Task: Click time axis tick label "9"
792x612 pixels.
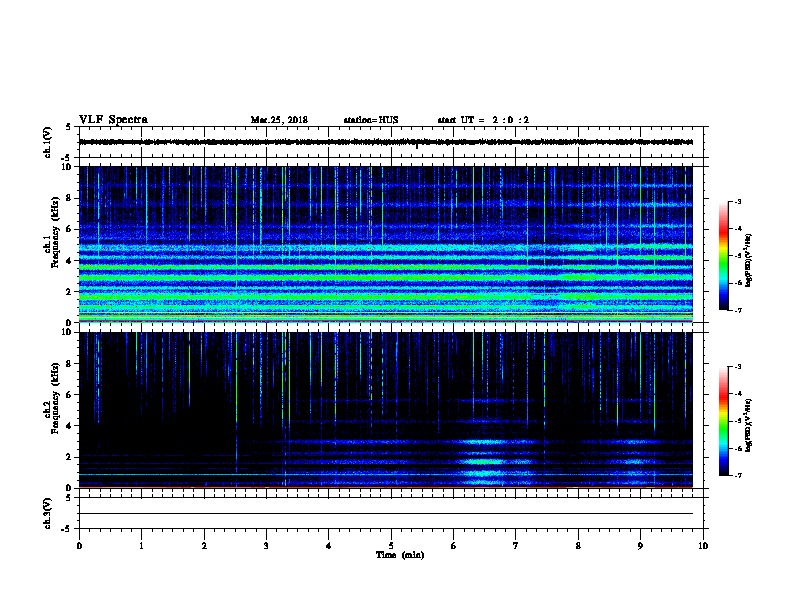Action: click(640, 546)
